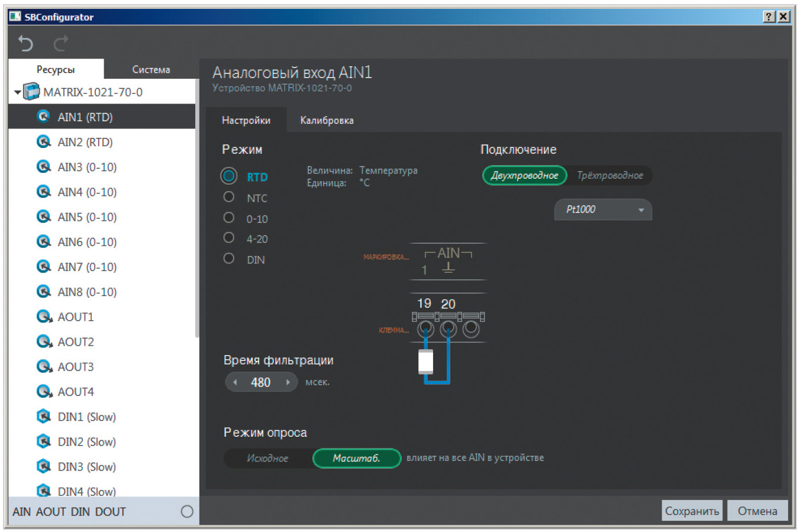Choose the 4-20 mode radio button
The width and height of the screenshot is (800, 532).
[229, 238]
